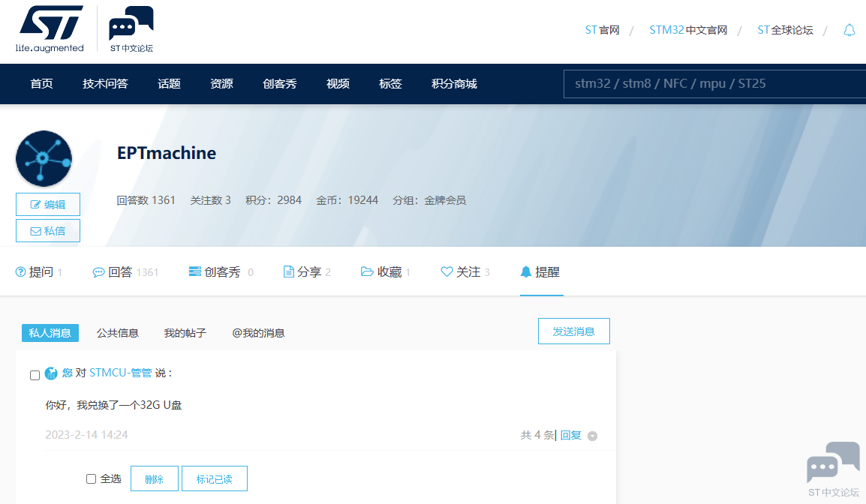Viewport: 866px width, 504px height.
Task: Open 视频 in the navigation bar
Action: click(338, 84)
